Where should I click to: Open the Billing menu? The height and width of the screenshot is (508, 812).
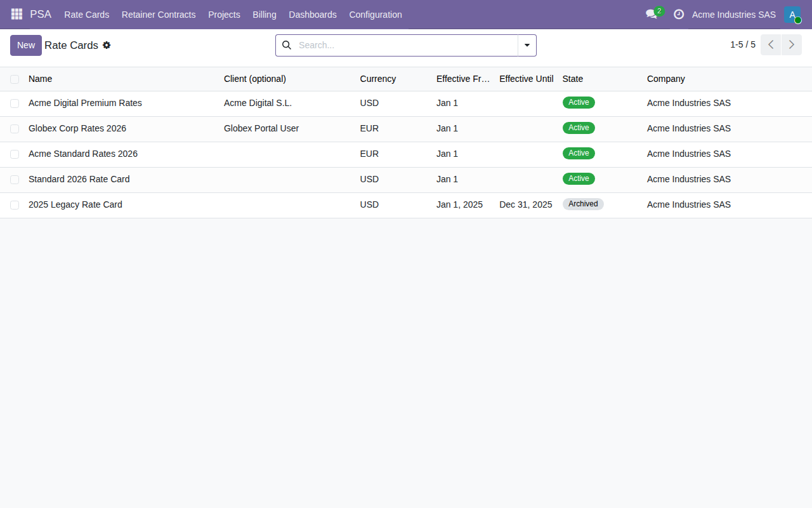[x=265, y=15]
